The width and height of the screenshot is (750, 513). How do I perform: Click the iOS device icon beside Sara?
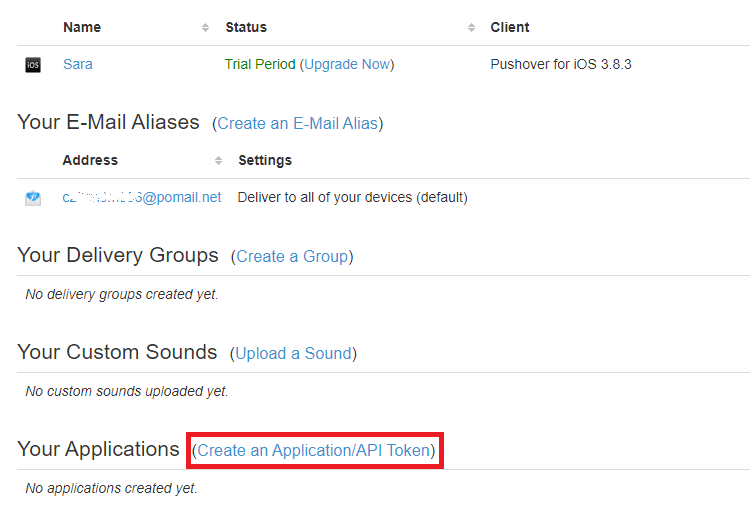pos(33,65)
